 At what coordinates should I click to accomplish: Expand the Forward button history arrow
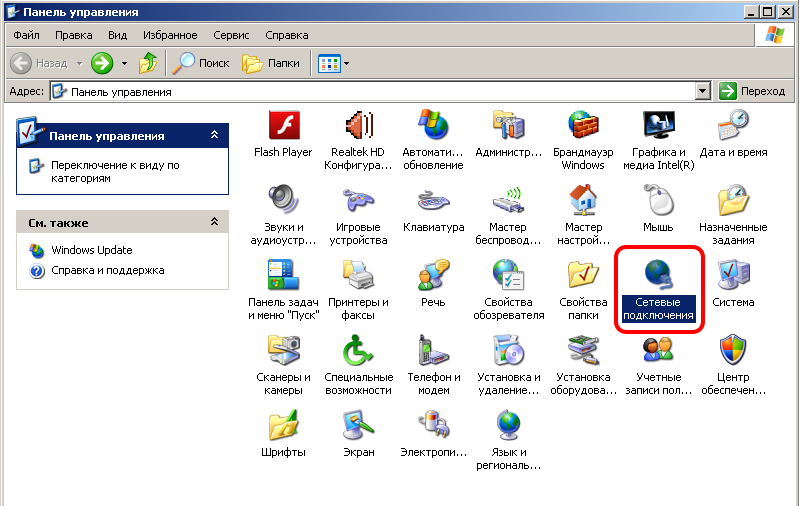[124, 64]
